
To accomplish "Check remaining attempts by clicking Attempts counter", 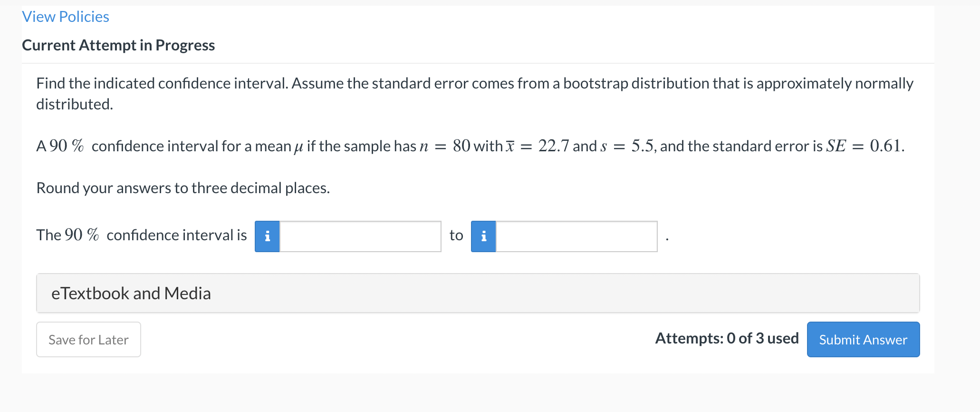I will [727, 338].
